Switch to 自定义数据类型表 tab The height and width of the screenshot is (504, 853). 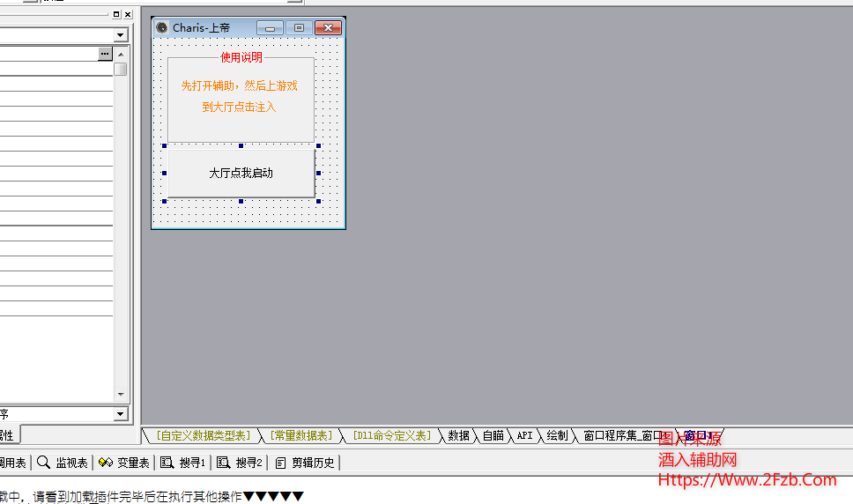click(x=204, y=435)
